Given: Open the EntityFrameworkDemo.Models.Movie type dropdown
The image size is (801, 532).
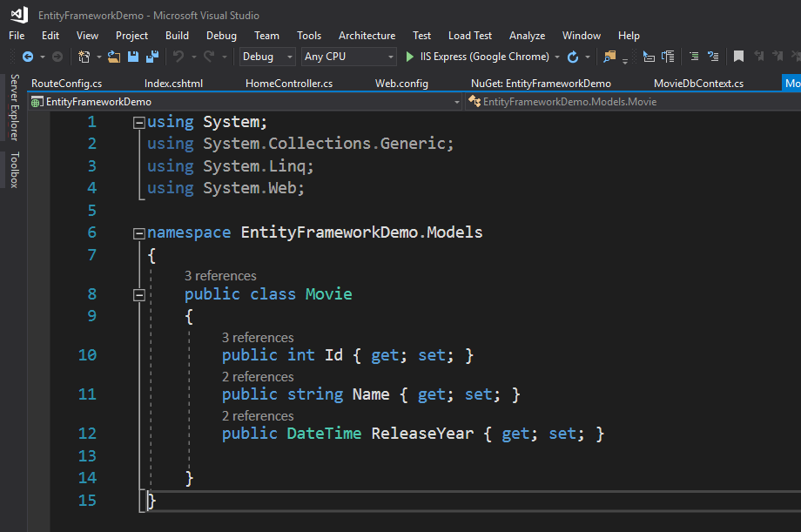Looking at the screenshot, I should point(632,102).
